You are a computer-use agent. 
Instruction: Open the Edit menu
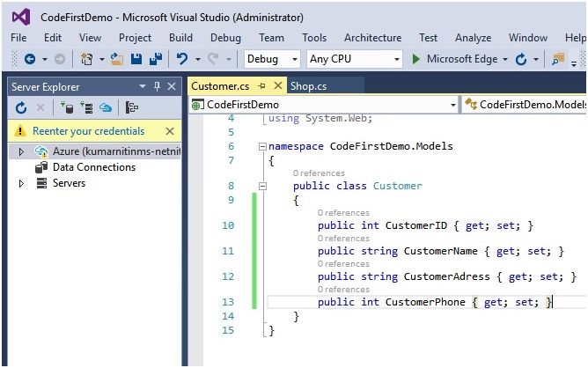[x=53, y=38]
